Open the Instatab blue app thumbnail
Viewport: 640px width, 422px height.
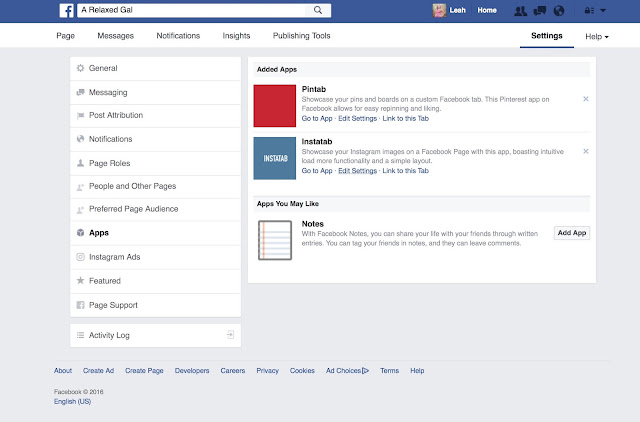point(275,158)
